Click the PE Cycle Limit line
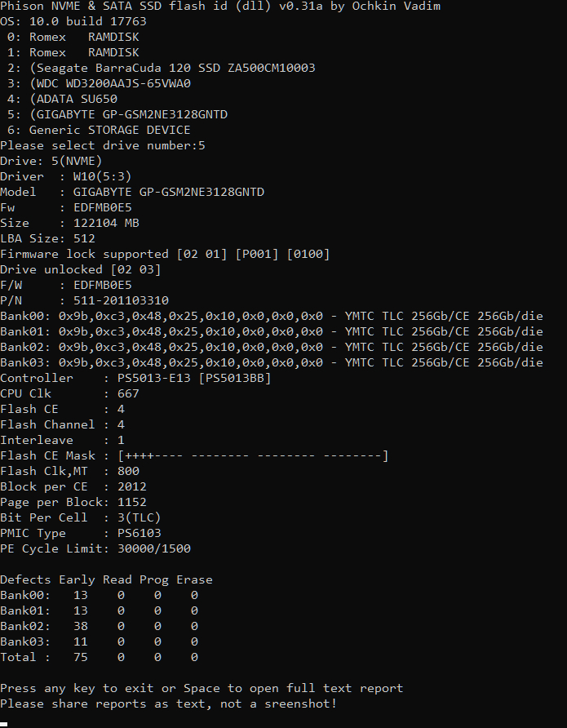 (95, 548)
